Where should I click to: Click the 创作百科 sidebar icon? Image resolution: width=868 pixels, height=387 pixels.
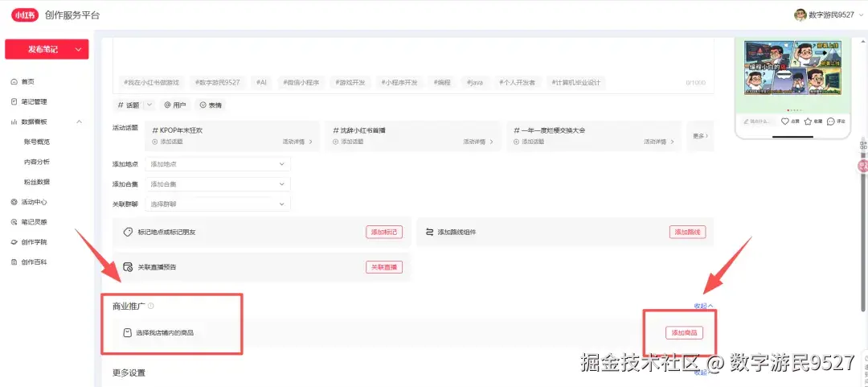14,261
